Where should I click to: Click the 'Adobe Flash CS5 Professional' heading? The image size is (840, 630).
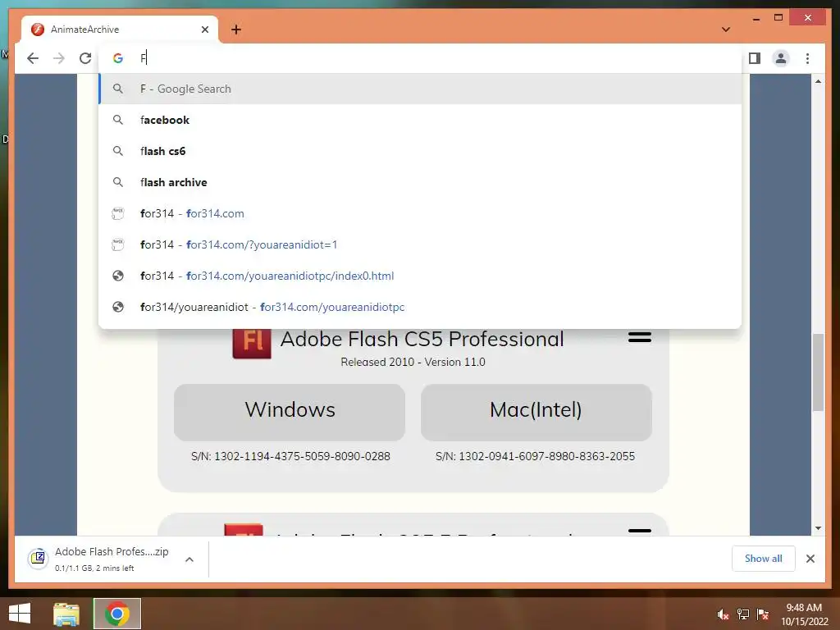422,339
